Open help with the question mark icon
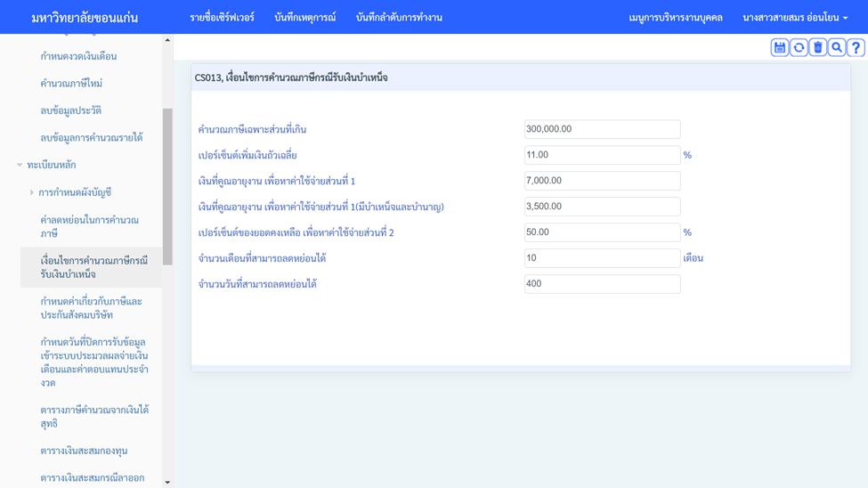 [856, 48]
